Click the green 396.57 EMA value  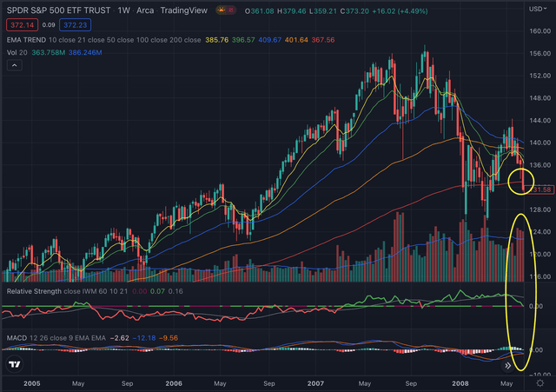tap(243, 40)
